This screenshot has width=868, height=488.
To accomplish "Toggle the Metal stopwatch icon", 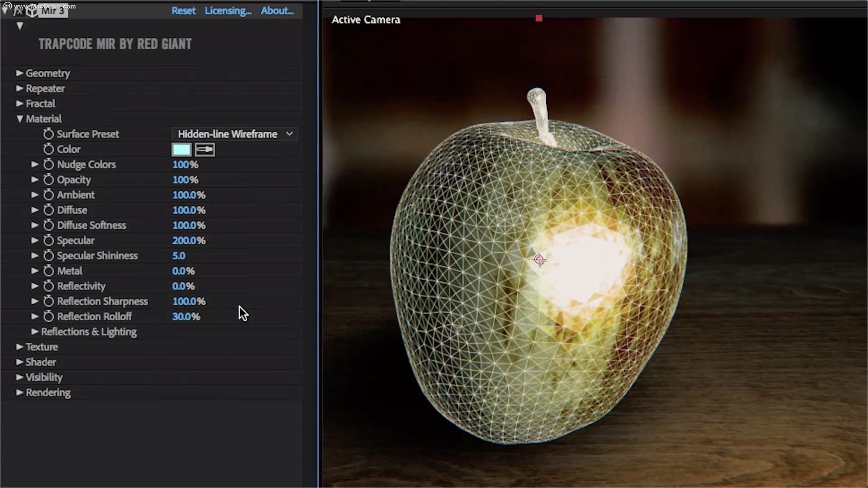I will pyautogui.click(x=48, y=271).
